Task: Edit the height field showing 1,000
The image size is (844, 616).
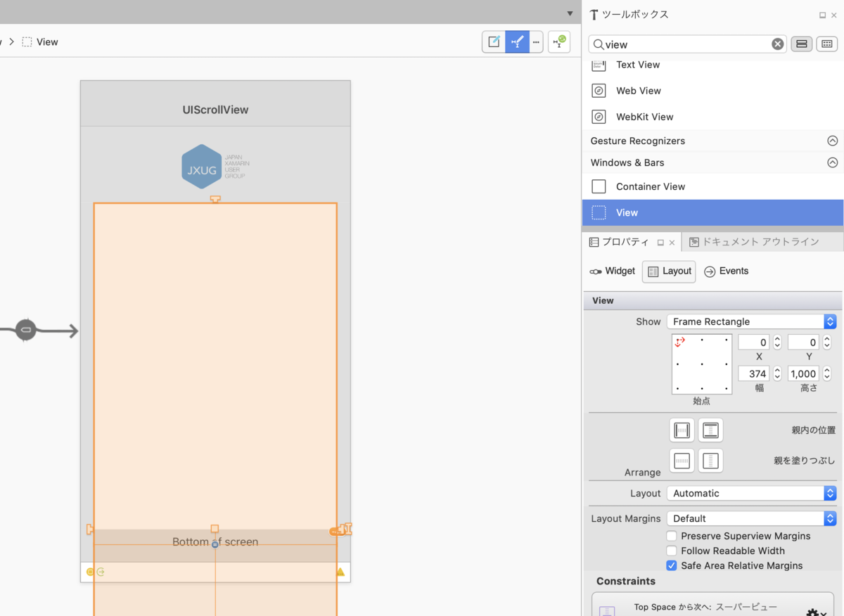Action: 803,373
